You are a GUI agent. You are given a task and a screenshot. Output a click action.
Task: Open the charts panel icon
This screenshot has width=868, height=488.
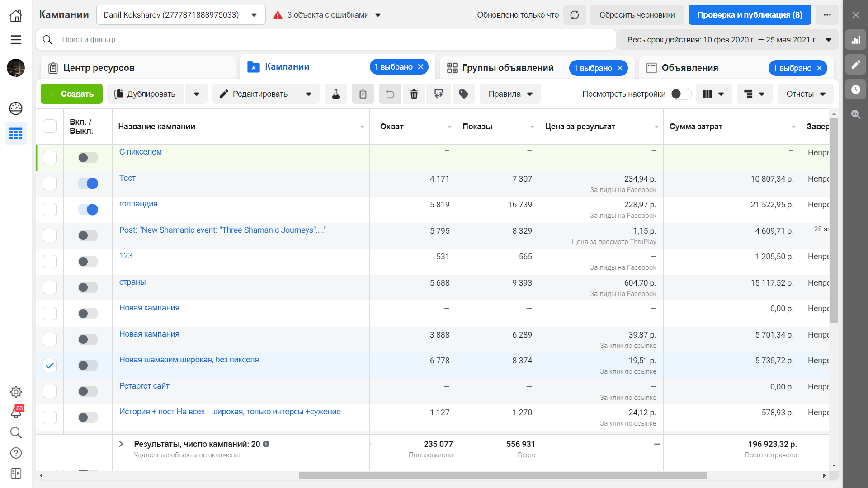pyautogui.click(x=855, y=40)
